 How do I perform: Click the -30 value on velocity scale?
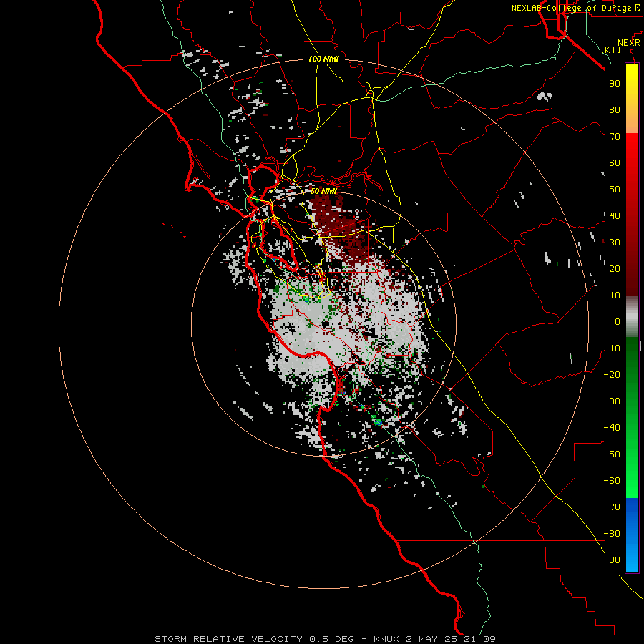click(612, 401)
